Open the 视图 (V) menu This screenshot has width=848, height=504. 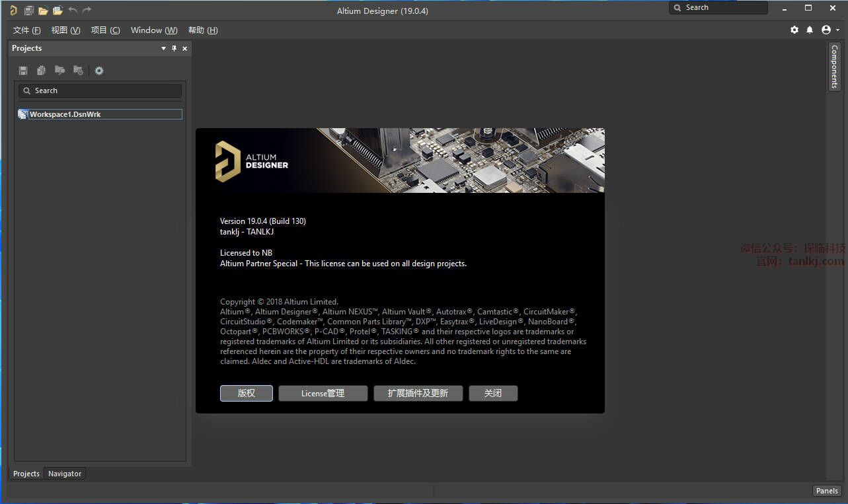(65, 30)
